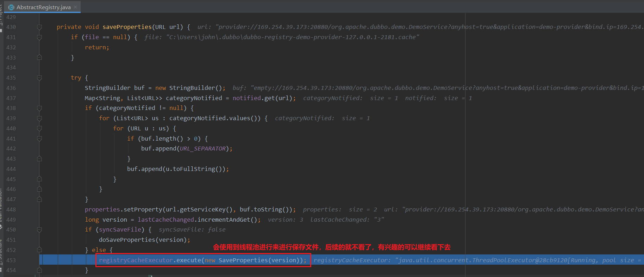Image resolution: width=644 pixels, height=277 pixels.
Task: Fold the if syncSaveFile block, line 450
Action: coord(39,230)
